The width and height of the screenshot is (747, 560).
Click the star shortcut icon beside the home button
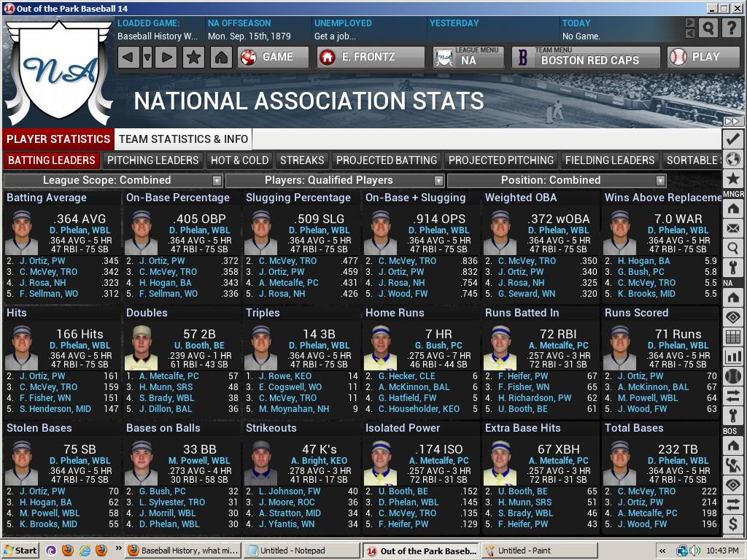click(193, 56)
